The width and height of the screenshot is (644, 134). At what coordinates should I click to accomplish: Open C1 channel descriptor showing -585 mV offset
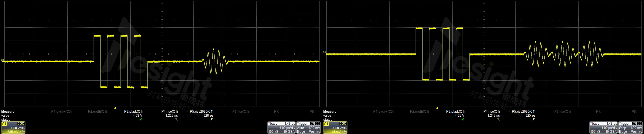(x=13, y=128)
